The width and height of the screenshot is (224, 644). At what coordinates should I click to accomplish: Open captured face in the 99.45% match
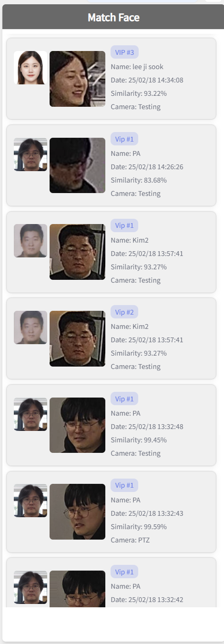click(x=77, y=425)
